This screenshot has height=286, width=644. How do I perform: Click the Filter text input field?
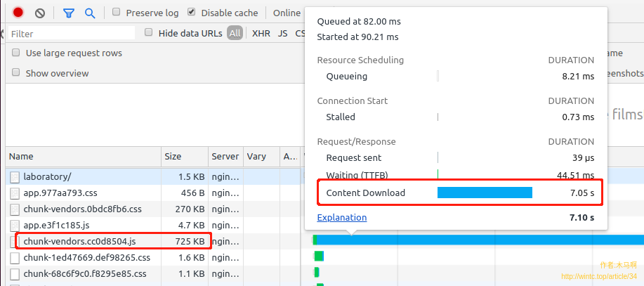pos(70,33)
